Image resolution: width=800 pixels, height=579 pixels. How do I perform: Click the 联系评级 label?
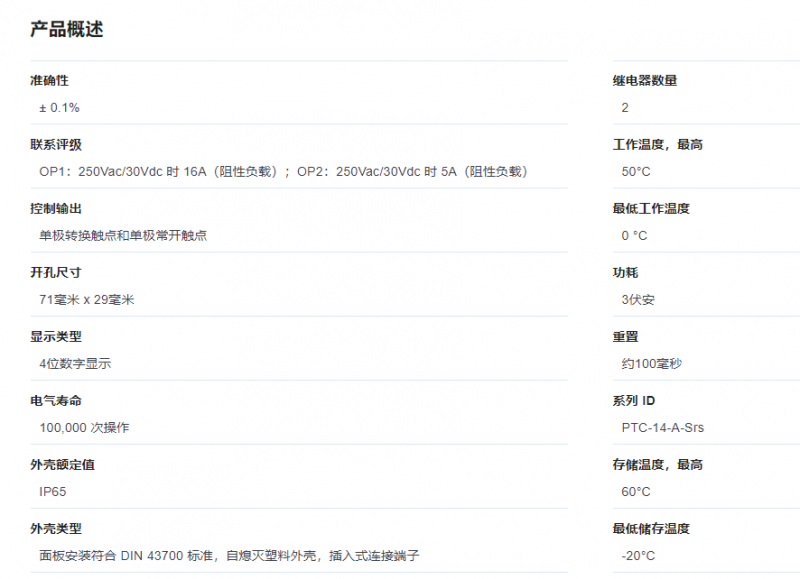56,144
